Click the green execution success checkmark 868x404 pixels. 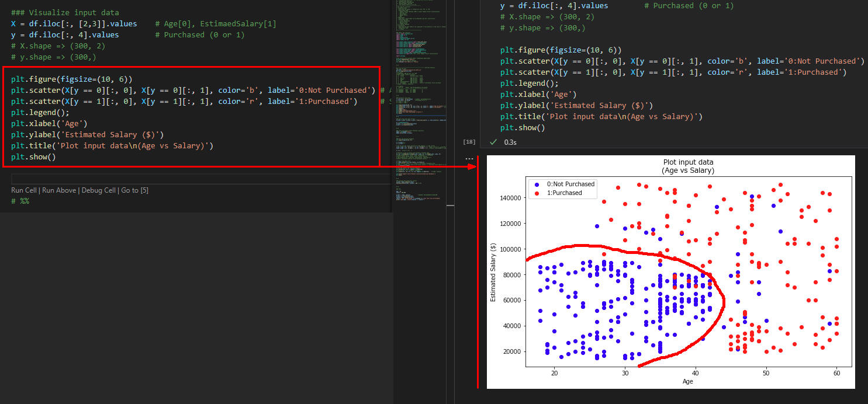[493, 142]
